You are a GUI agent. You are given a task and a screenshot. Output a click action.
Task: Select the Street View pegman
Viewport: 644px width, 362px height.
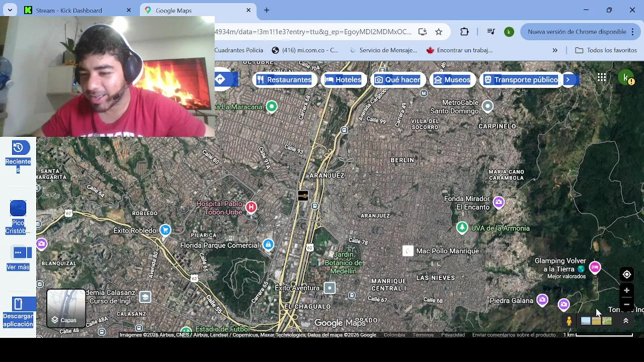(569, 321)
